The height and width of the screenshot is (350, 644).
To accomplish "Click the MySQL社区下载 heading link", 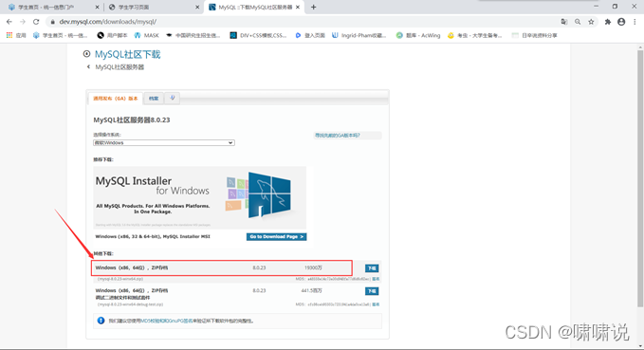I will click(128, 54).
